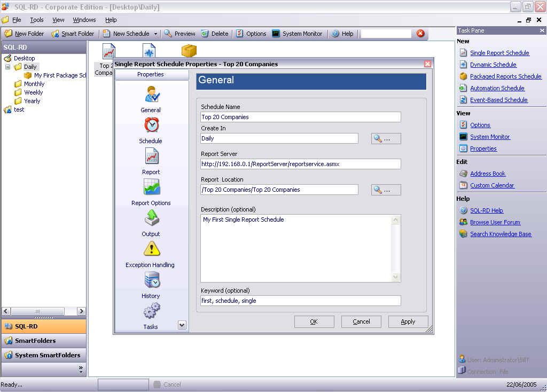Open the History section icon
Image resolution: width=547 pixels, height=392 pixels.
[x=151, y=280]
